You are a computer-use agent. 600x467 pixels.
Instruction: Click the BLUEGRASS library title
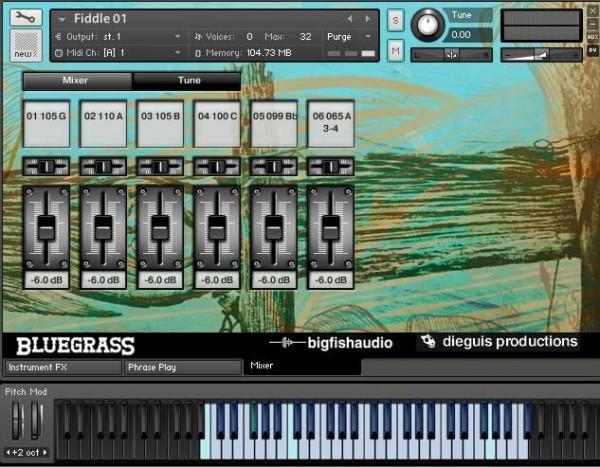pos(75,346)
